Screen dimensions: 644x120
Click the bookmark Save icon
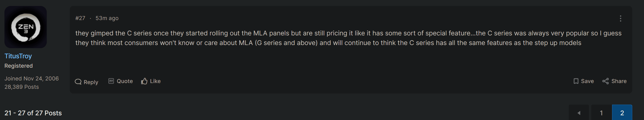pos(576,81)
